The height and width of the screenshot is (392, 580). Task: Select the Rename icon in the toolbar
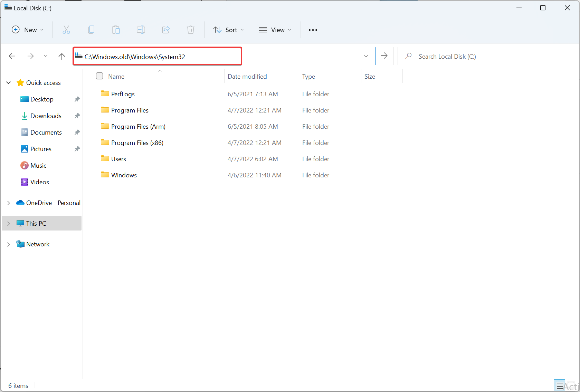141,30
